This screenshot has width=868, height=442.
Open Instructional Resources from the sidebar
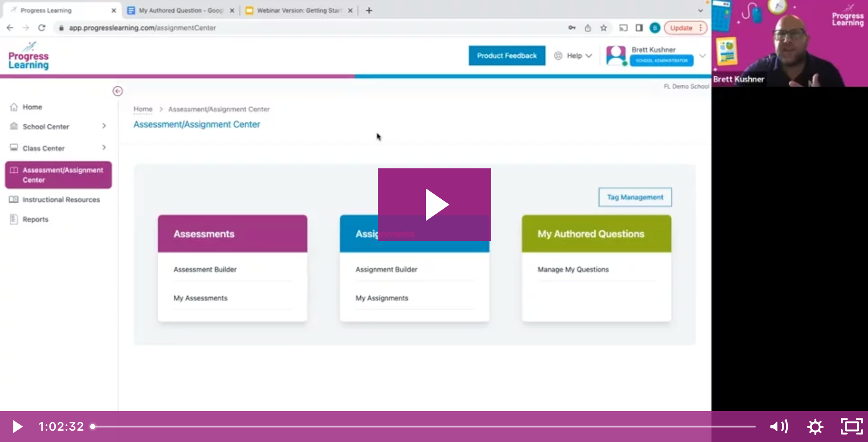click(13, 199)
